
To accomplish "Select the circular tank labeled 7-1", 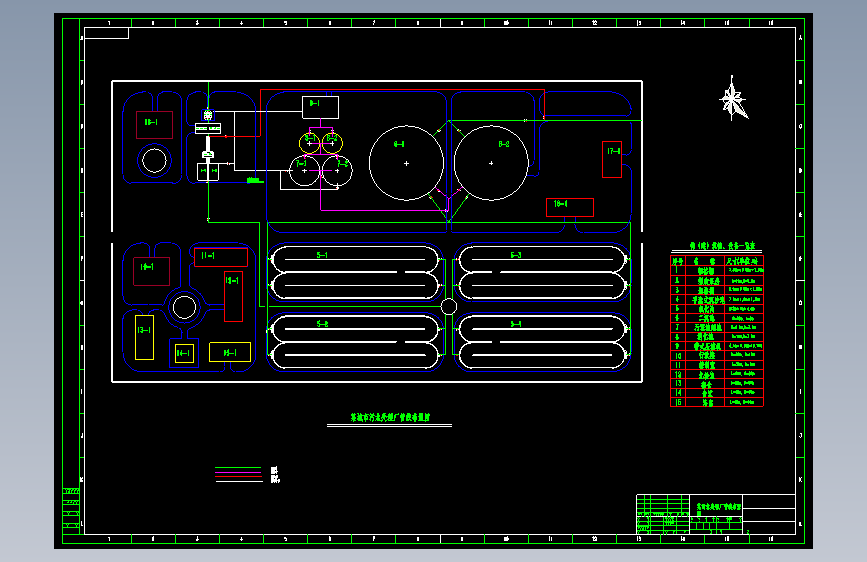I will (305, 170).
